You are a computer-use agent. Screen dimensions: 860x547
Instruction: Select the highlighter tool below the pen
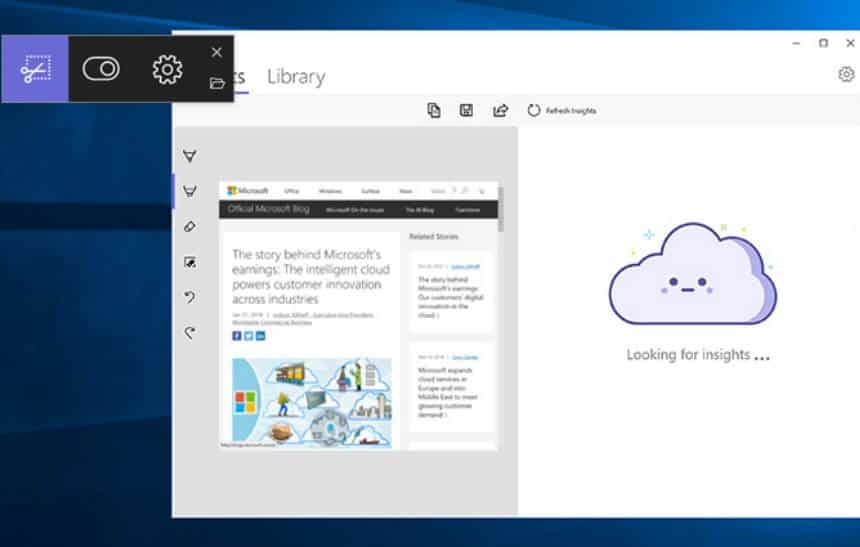190,191
